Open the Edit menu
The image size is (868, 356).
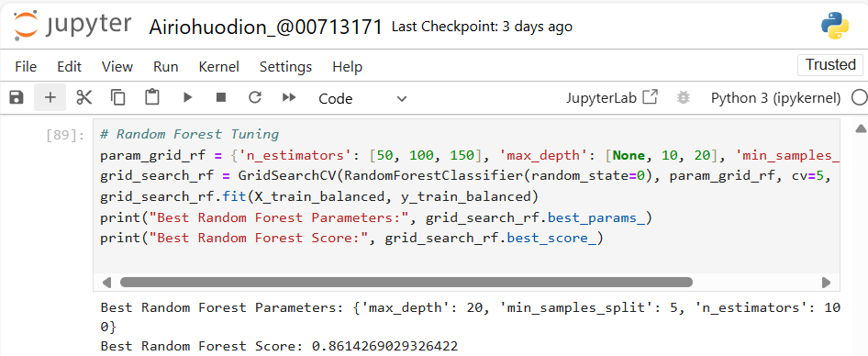click(x=69, y=67)
